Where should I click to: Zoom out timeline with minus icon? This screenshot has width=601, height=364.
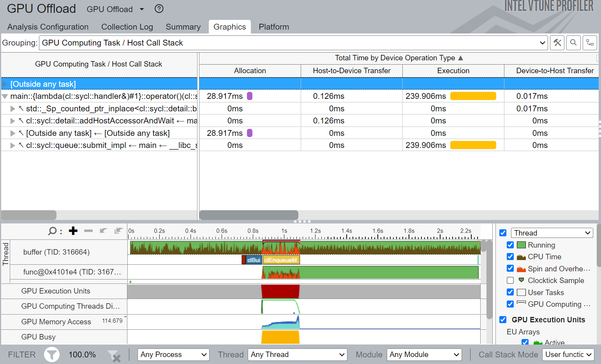88,231
